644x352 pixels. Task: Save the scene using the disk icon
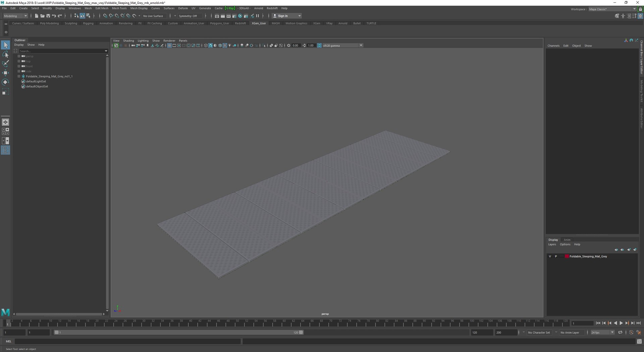point(48,16)
